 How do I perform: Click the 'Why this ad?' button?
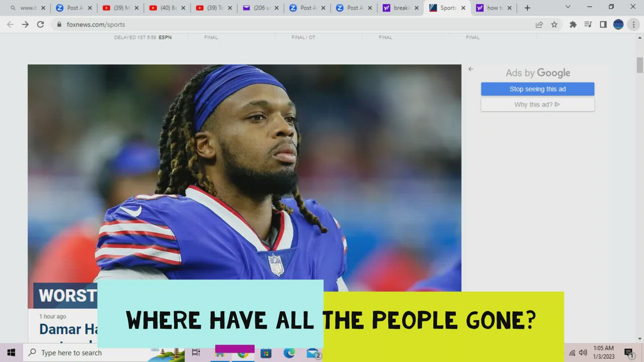[537, 105]
